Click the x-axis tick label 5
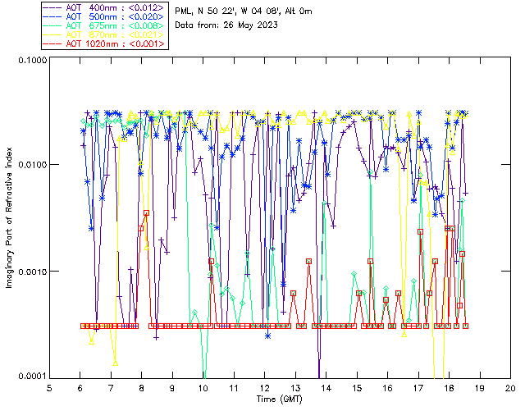The image size is (525, 420). [x=50, y=387]
